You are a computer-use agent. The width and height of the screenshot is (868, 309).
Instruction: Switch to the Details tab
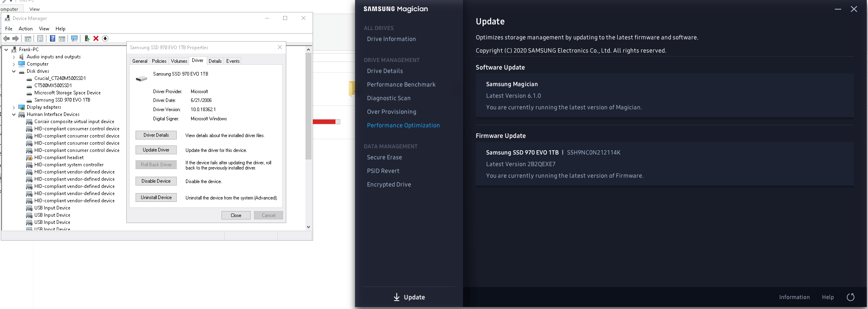pos(215,61)
